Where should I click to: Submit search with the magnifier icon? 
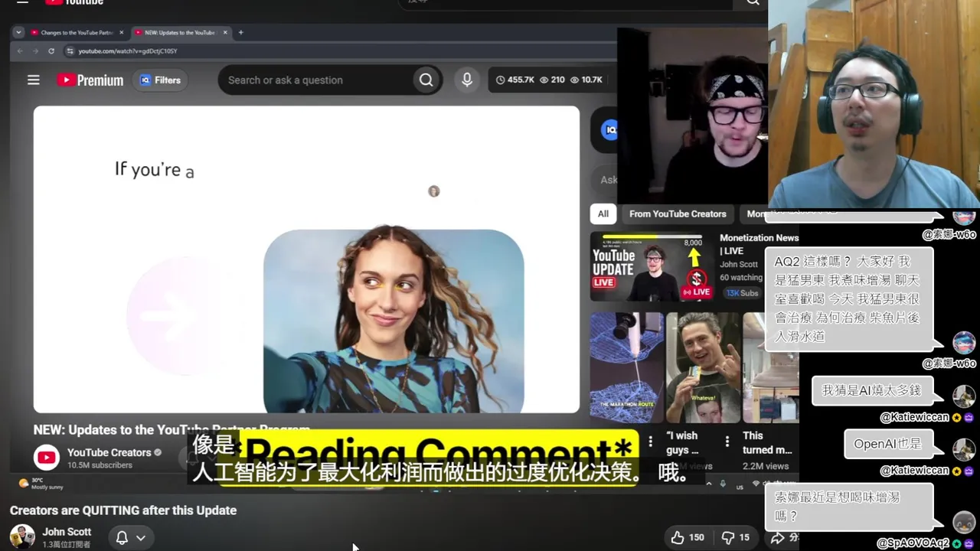tap(426, 80)
